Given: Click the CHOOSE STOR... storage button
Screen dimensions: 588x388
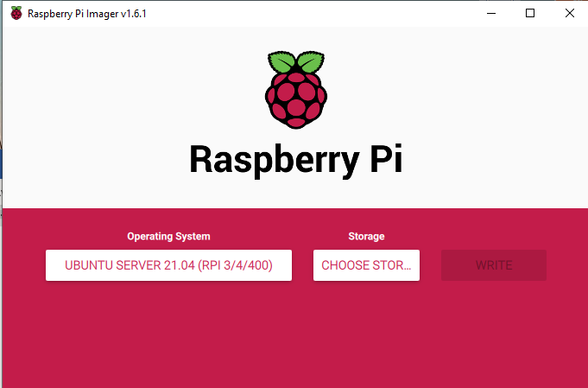Looking at the screenshot, I should point(366,265).
